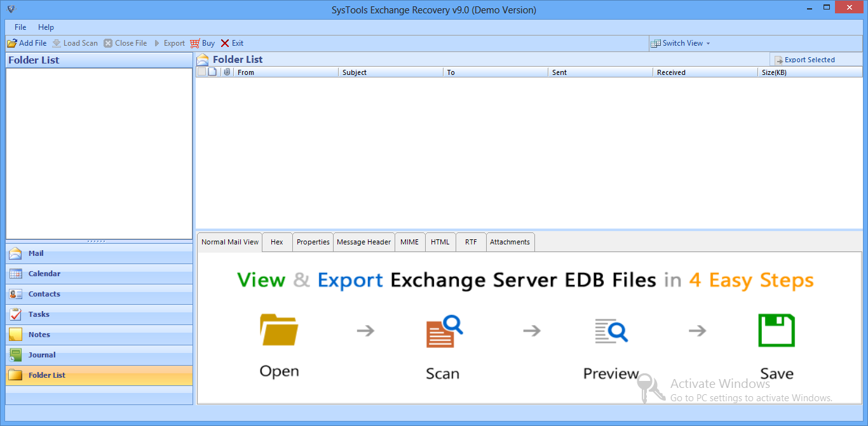Image resolution: width=868 pixels, height=426 pixels.
Task: Click the Load Scan button label
Action: point(81,43)
